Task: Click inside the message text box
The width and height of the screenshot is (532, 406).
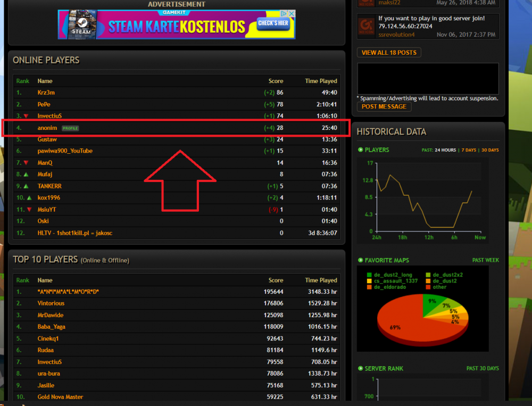Action: point(428,79)
